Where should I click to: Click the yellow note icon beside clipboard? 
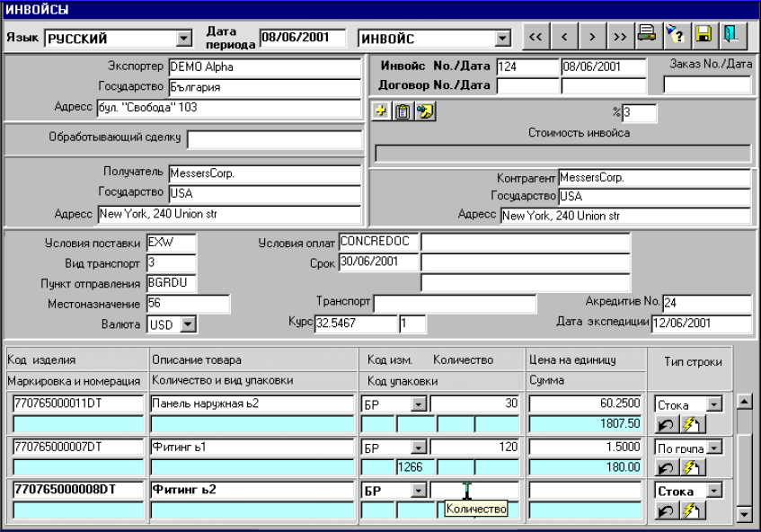click(x=425, y=111)
